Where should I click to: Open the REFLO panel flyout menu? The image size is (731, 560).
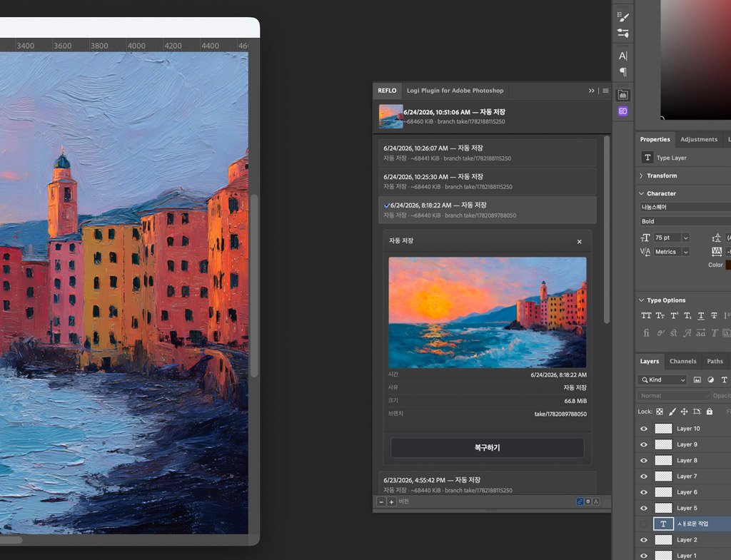(x=605, y=91)
